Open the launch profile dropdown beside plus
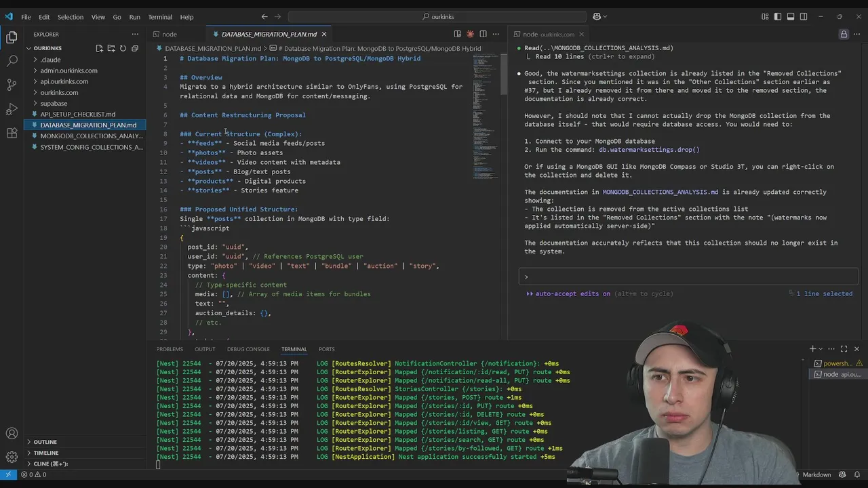The image size is (868, 488). [821, 349]
